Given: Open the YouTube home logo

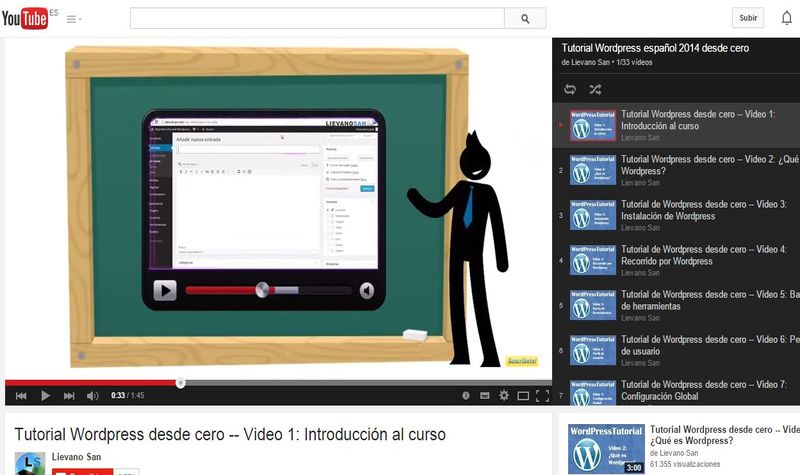Looking at the screenshot, I should [24, 18].
